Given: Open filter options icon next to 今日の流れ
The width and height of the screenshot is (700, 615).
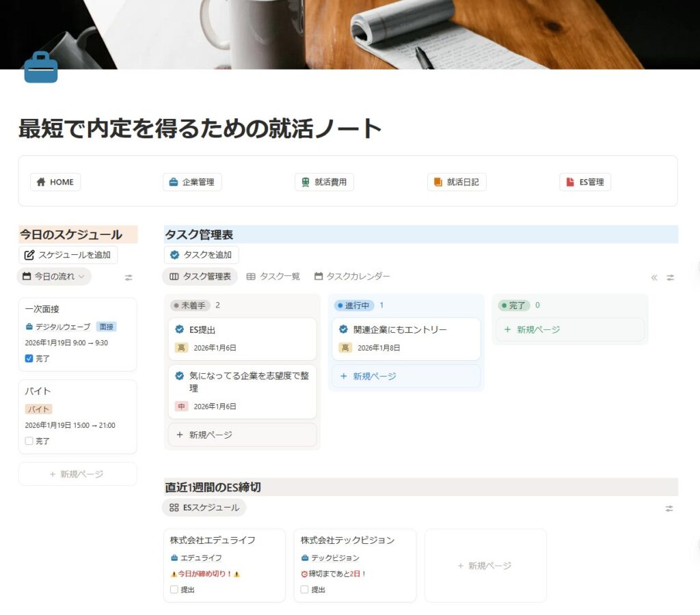Looking at the screenshot, I should 127,277.
